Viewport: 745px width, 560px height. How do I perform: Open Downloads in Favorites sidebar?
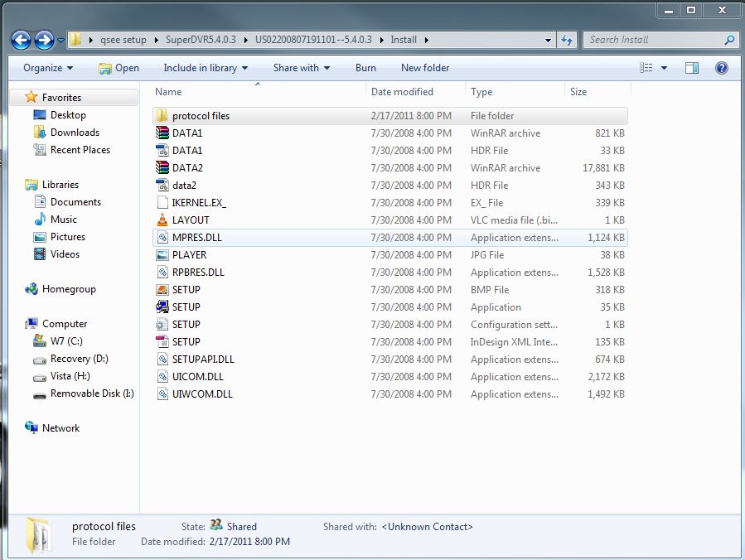pos(75,133)
